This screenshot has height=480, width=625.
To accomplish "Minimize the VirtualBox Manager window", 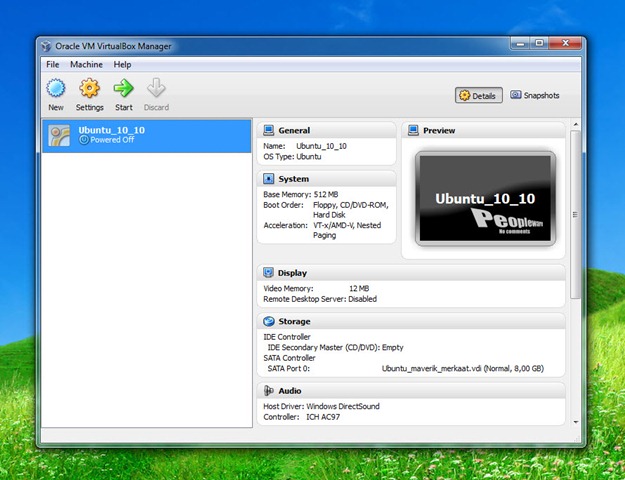I will point(520,43).
